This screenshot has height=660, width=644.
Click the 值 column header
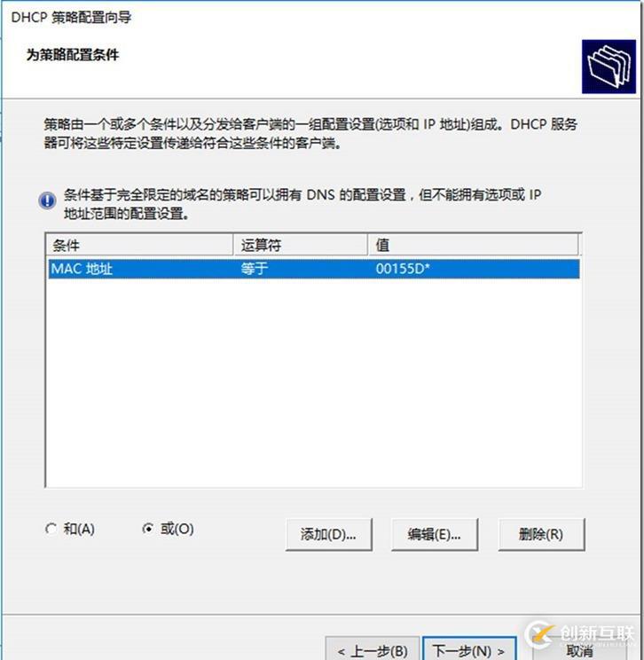[x=474, y=245]
